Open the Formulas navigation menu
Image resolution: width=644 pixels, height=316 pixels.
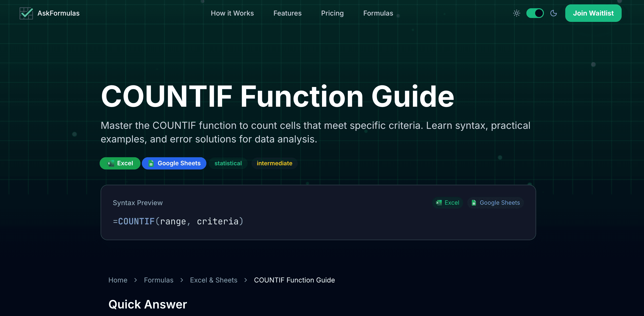[x=378, y=13]
